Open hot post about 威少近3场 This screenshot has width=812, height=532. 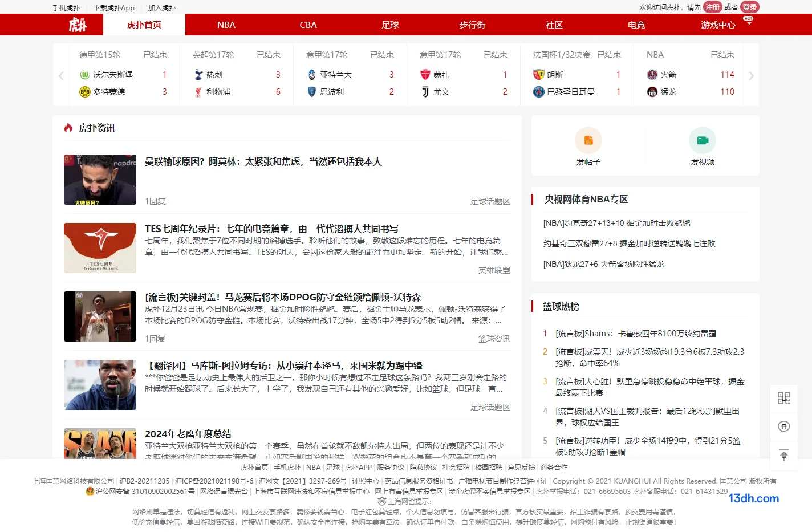(650, 358)
